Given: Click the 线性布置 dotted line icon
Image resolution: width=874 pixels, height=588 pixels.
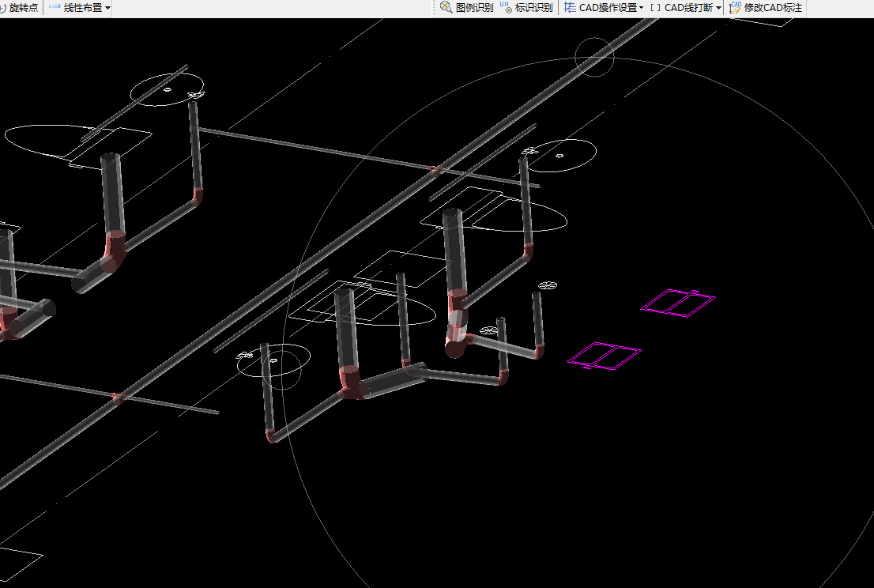Looking at the screenshot, I should 55,6.
